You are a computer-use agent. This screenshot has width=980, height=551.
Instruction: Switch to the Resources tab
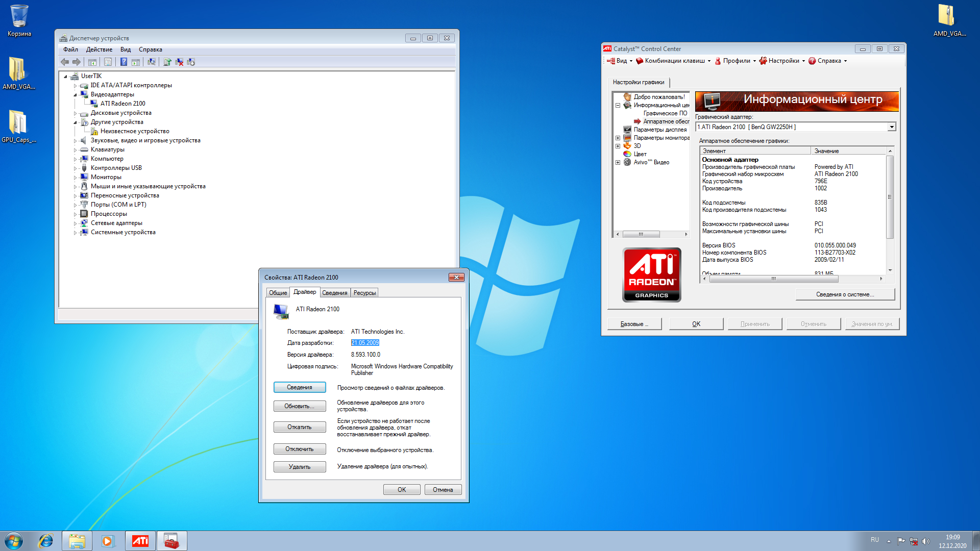[364, 293]
